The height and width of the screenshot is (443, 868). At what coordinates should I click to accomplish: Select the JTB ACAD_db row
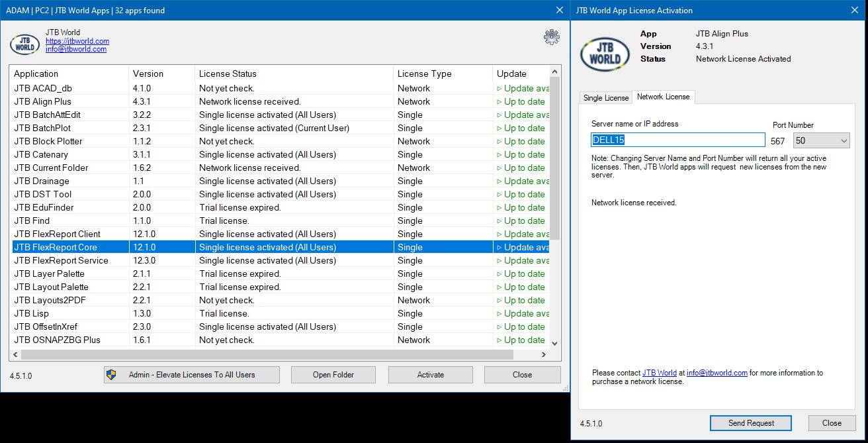280,88
